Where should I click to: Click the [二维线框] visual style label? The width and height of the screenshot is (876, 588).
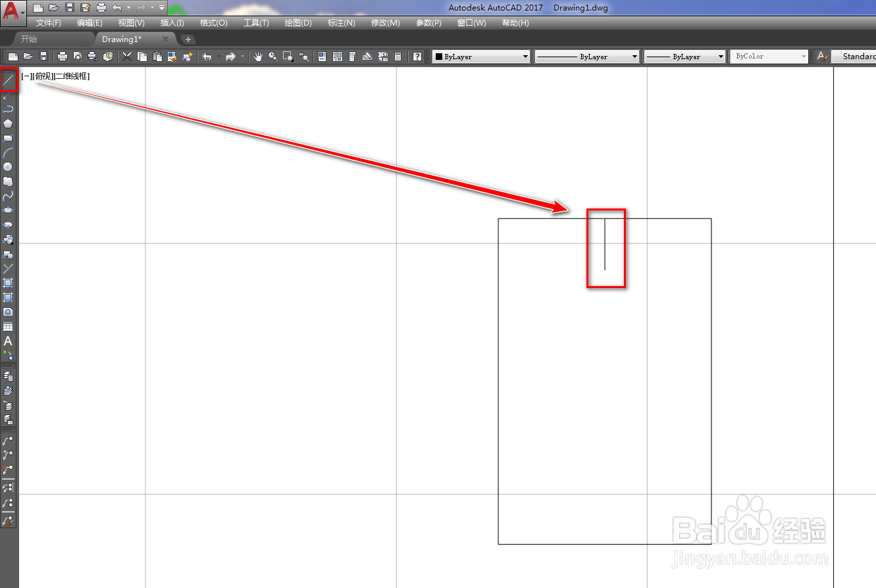point(71,76)
